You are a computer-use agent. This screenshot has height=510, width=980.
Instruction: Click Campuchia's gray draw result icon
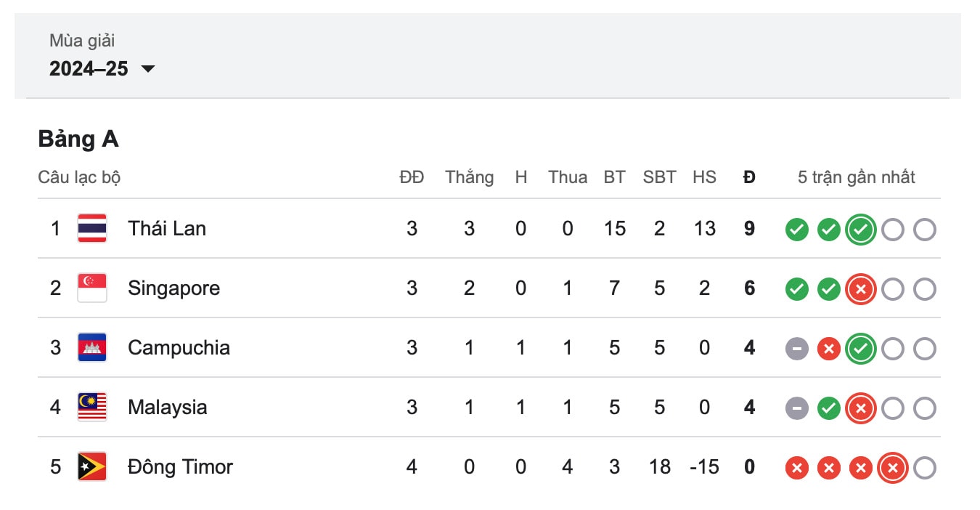pos(796,349)
